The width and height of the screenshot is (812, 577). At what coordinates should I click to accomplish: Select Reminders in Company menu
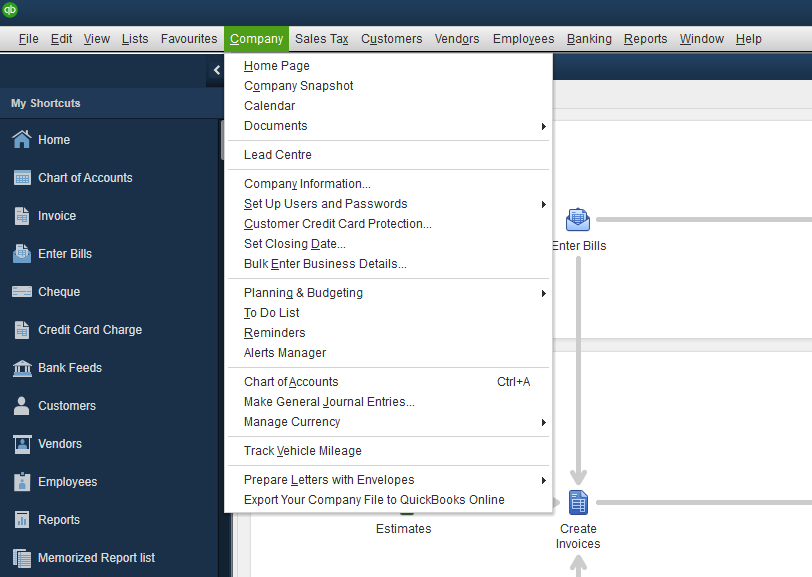(388, 333)
